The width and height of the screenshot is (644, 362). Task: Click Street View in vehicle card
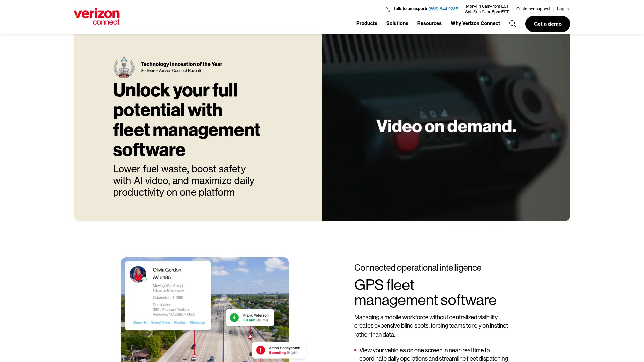pos(161,322)
